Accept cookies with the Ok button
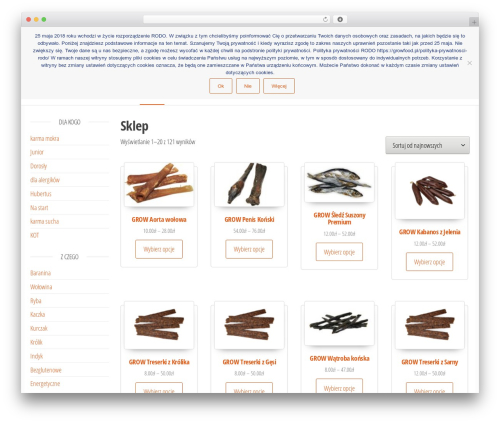This screenshot has width=500, height=423. 221,86
